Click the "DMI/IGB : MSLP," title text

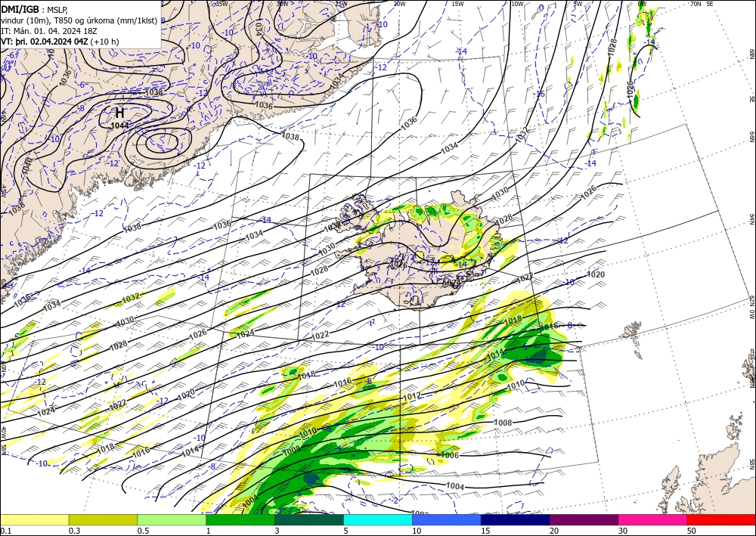pos(34,9)
